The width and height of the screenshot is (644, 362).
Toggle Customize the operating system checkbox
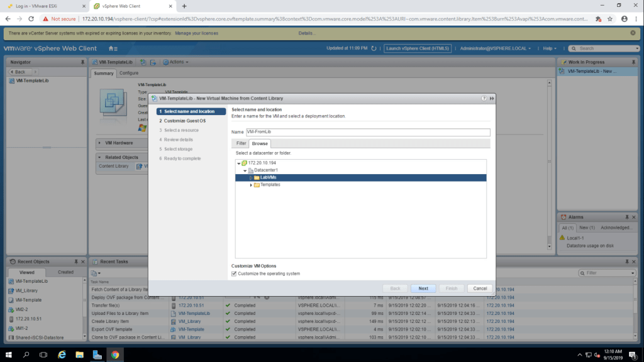click(x=235, y=273)
